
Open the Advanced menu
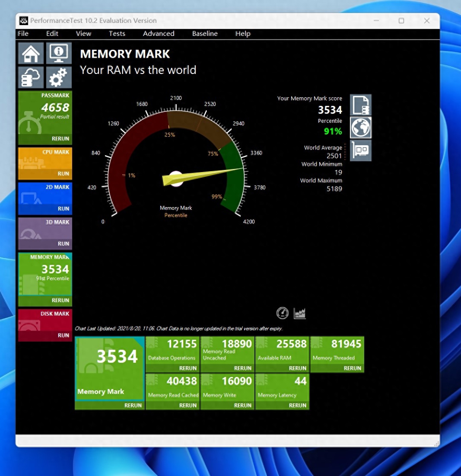pyautogui.click(x=159, y=34)
